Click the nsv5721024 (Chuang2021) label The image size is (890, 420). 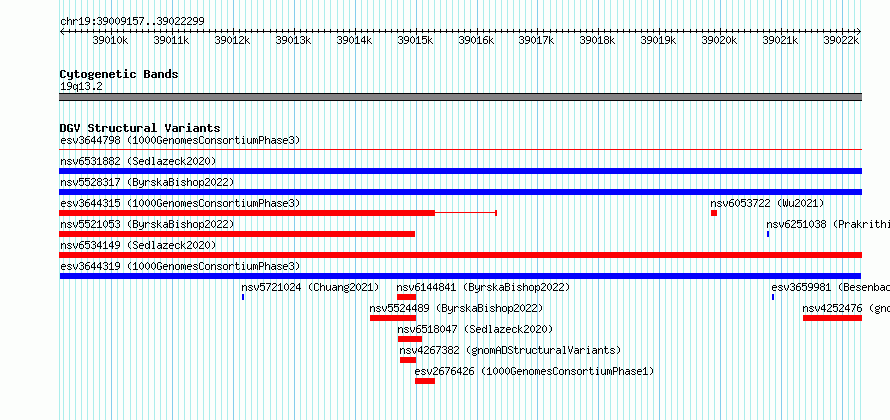310,288
